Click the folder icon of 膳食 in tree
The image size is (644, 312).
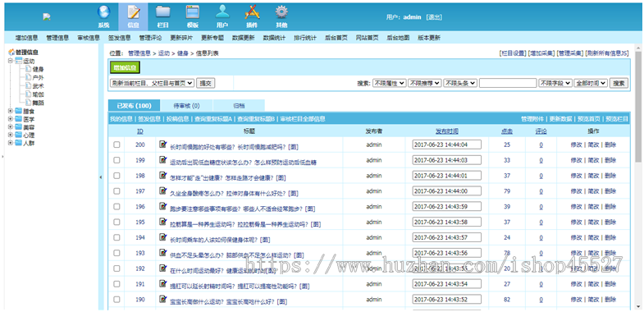(x=19, y=111)
